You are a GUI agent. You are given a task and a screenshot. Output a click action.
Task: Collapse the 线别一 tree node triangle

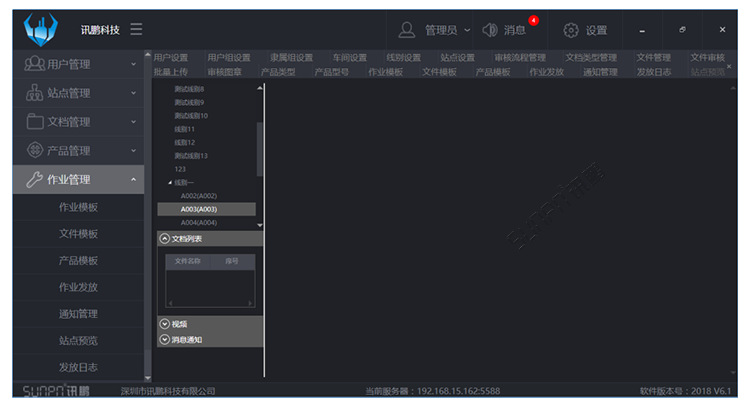(170, 183)
